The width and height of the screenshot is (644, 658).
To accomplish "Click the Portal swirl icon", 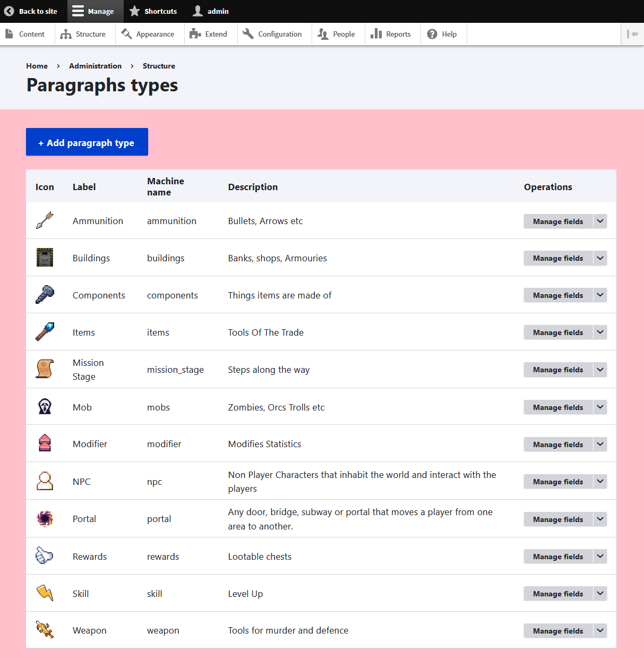I will point(45,518).
